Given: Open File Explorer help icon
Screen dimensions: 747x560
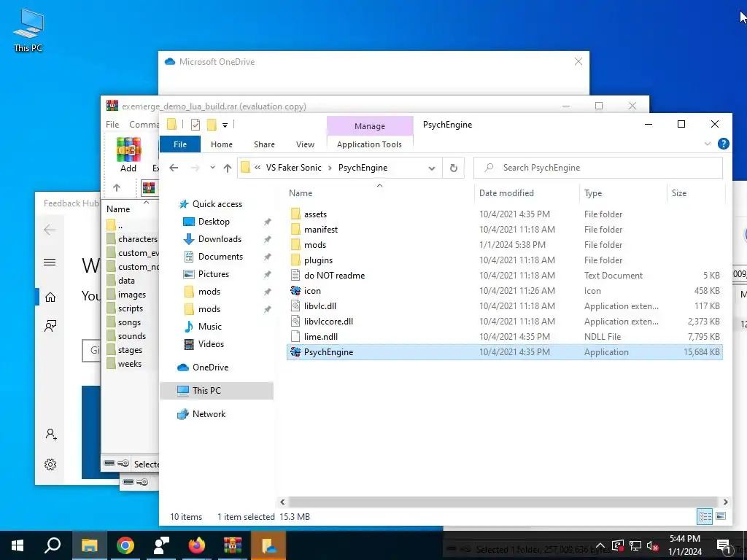Looking at the screenshot, I should click(x=723, y=144).
